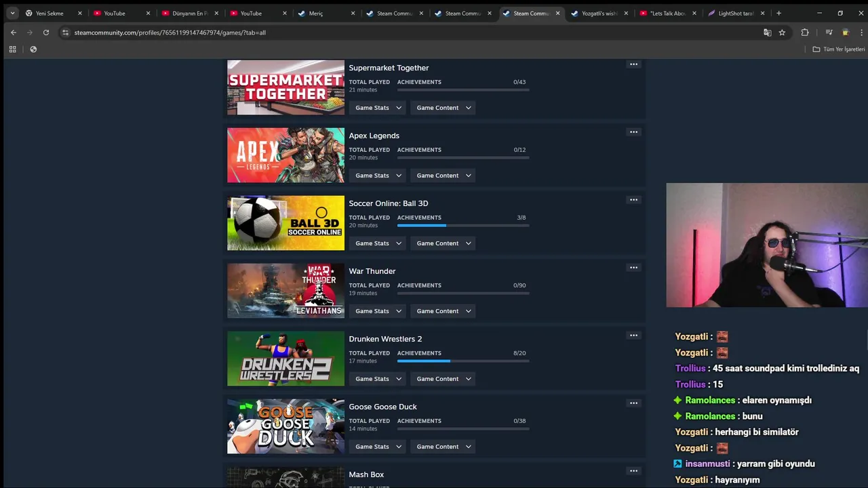The width and height of the screenshot is (868, 488).
Task: Click Soccer Online achievements progress bar
Action: point(463,225)
